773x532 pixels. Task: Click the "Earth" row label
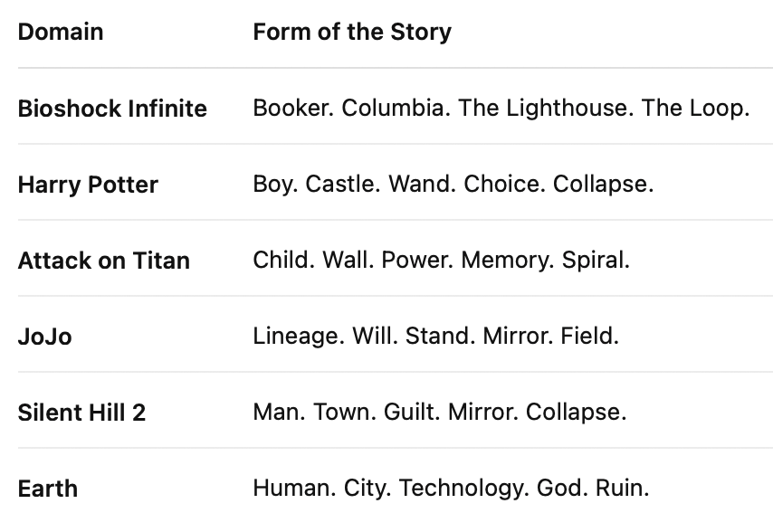pyautogui.click(x=48, y=489)
